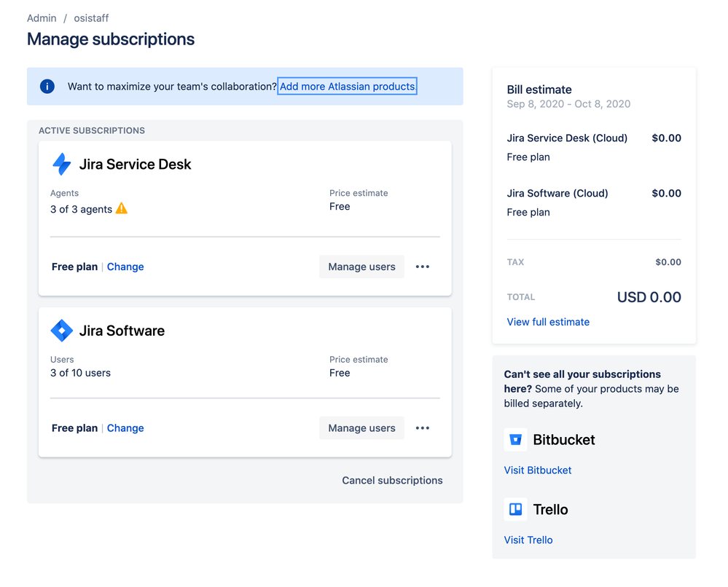Click the Jira Service Desk title
This screenshot has width=728, height=587.
tap(135, 165)
